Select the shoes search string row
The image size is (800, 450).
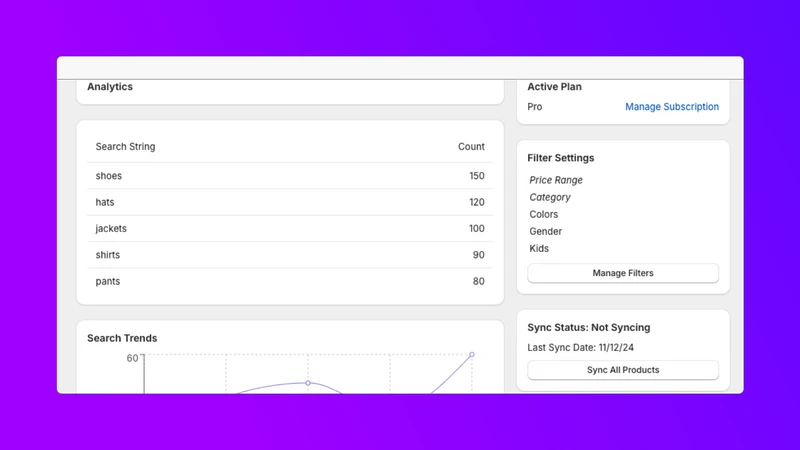coord(290,176)
